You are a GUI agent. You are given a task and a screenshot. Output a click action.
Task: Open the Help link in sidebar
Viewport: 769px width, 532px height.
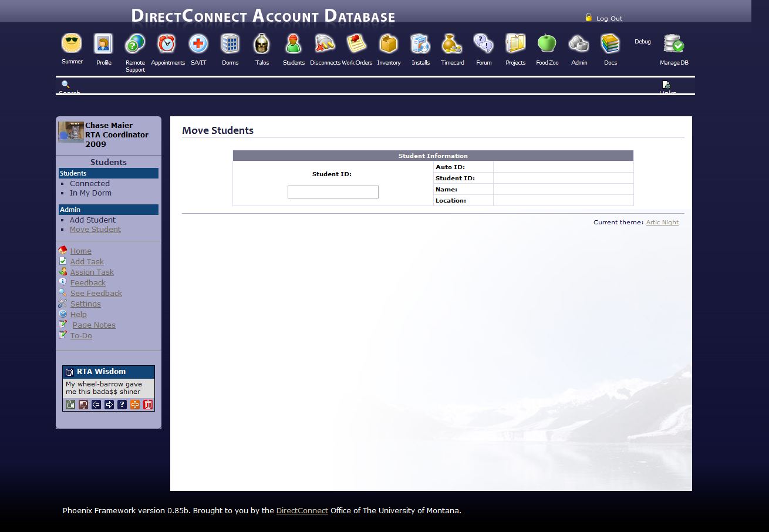pyautogui.click(x=79, y=315)
